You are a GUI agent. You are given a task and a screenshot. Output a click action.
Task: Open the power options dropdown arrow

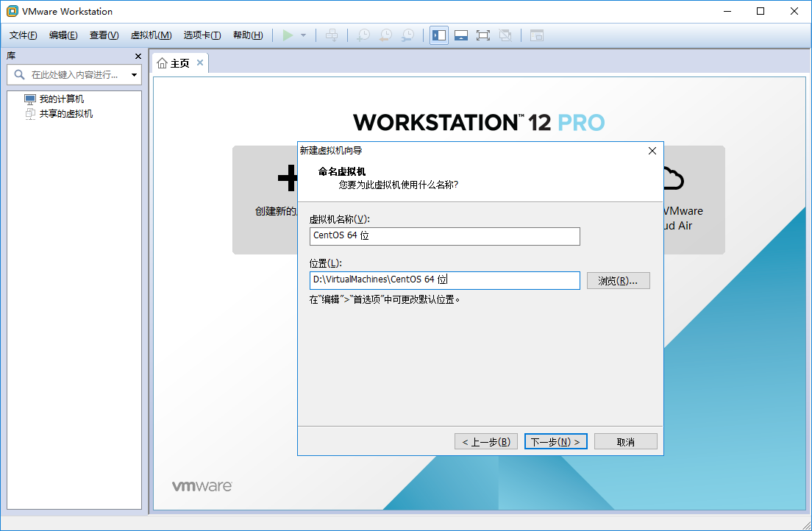click(304, 35)
